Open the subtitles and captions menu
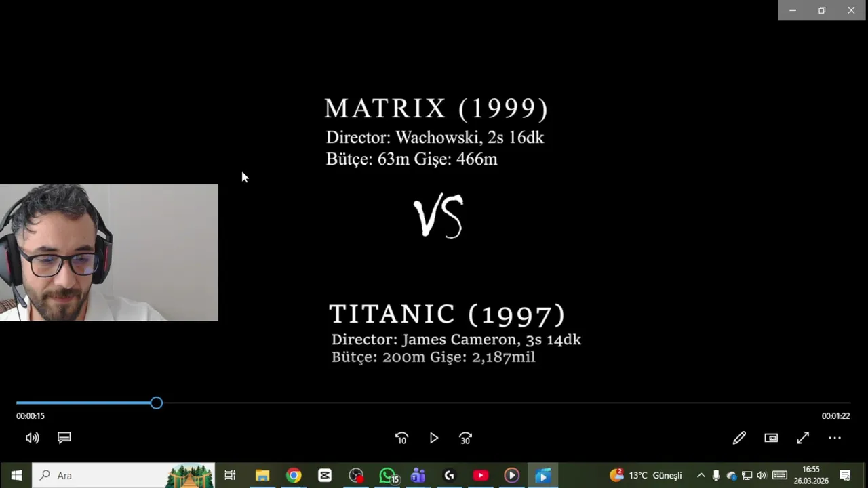The height and width of the screenshot is (488, 868). coord(64,438)
